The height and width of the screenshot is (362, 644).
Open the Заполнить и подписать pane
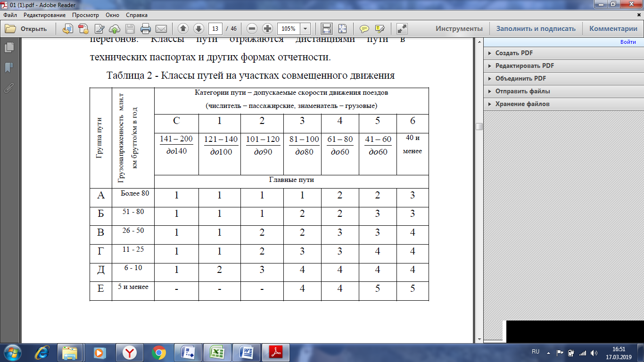(536, 29)
